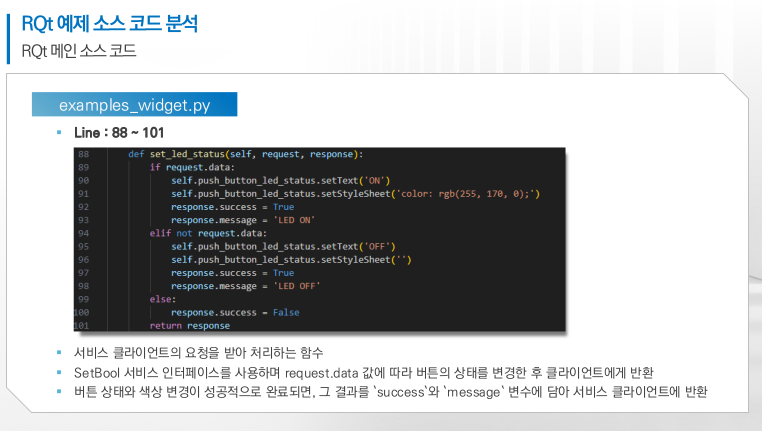Click the line 90 setText('ON') statement
The image size is (762, 431).
coord(280,180)
